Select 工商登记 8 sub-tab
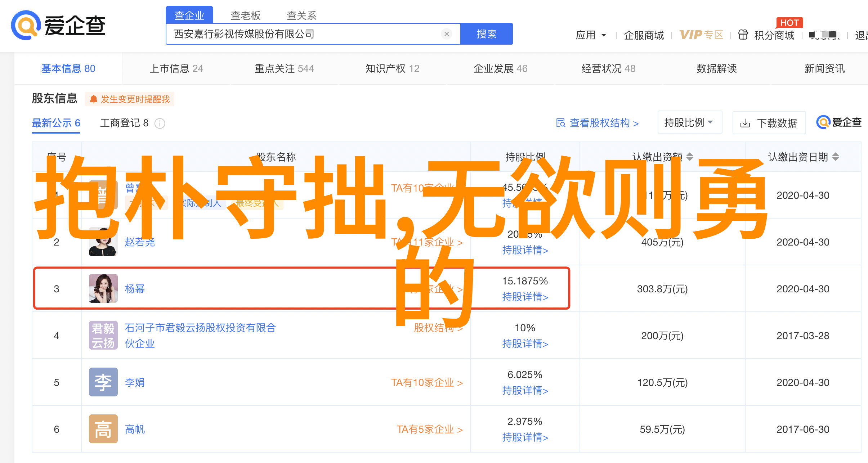The width and height of the screenshot is (868, 463). click(x=124, y=123)
